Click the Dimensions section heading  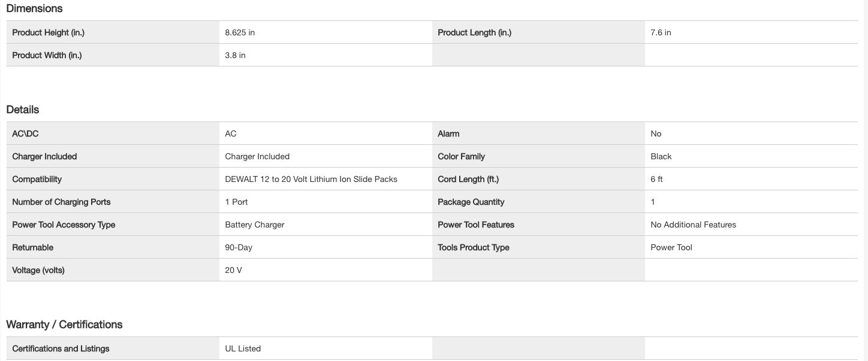[x=34, y=8]
